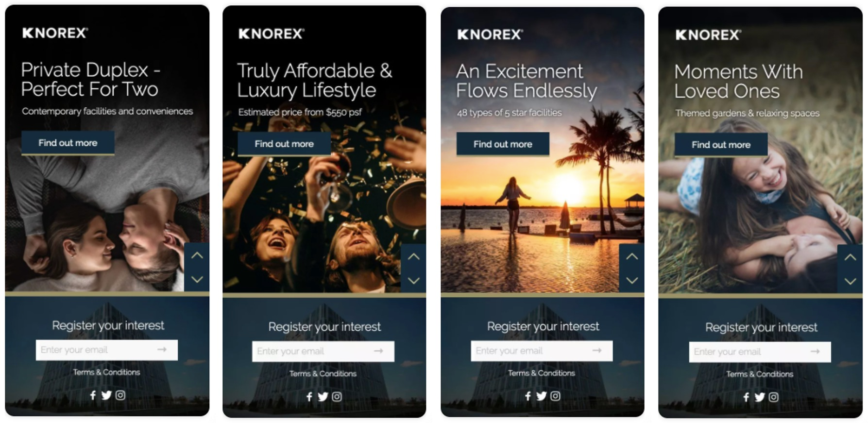Click up chevron on An Excitement ad
The image size is (868, 423).
[632, 256]
